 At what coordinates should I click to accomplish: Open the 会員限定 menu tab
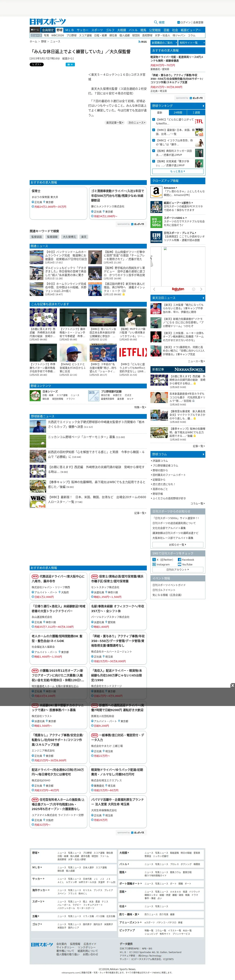(x=48, y=30)
